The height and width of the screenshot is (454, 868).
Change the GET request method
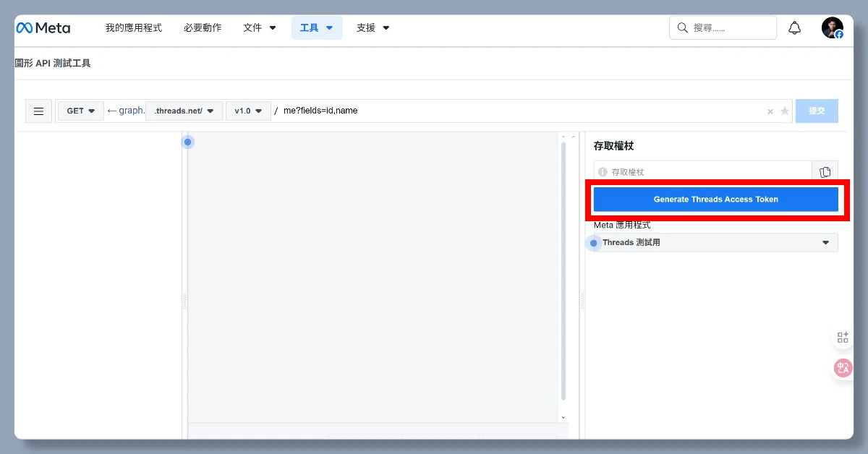coord(81,111)
